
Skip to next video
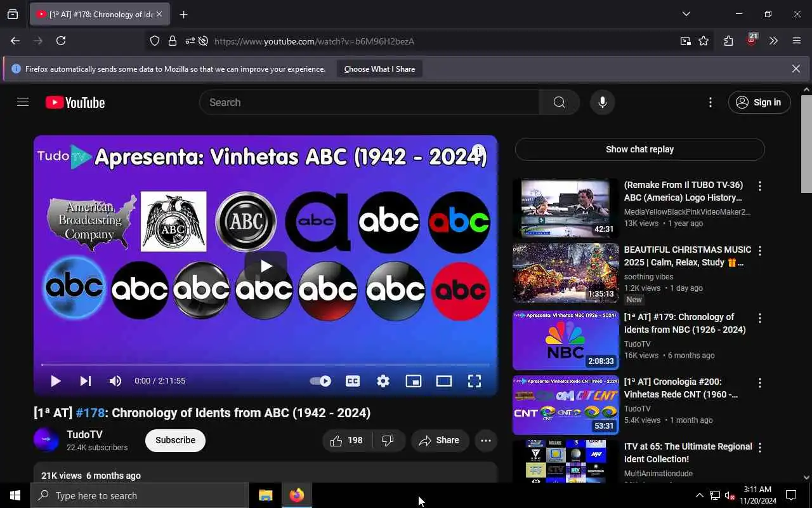[85, 381]
